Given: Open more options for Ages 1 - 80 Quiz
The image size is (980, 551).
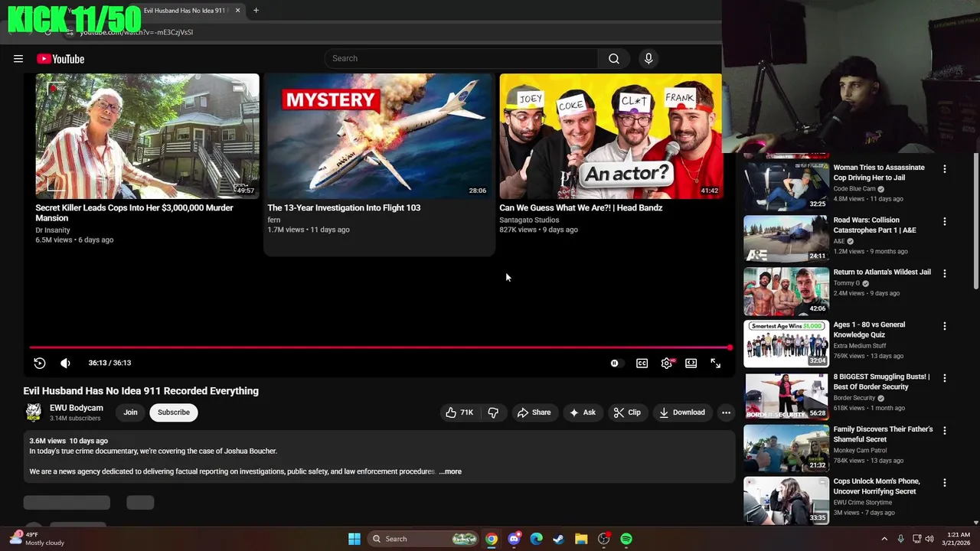Looking at the screenshot, I should point(944,325).
